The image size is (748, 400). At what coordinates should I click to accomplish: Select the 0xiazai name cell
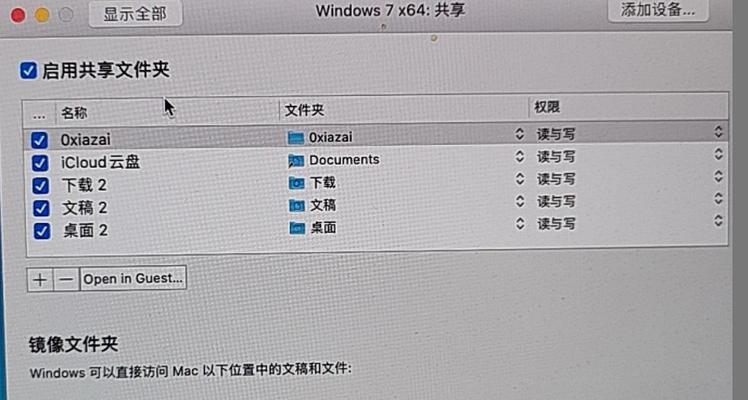click(85, 140)
